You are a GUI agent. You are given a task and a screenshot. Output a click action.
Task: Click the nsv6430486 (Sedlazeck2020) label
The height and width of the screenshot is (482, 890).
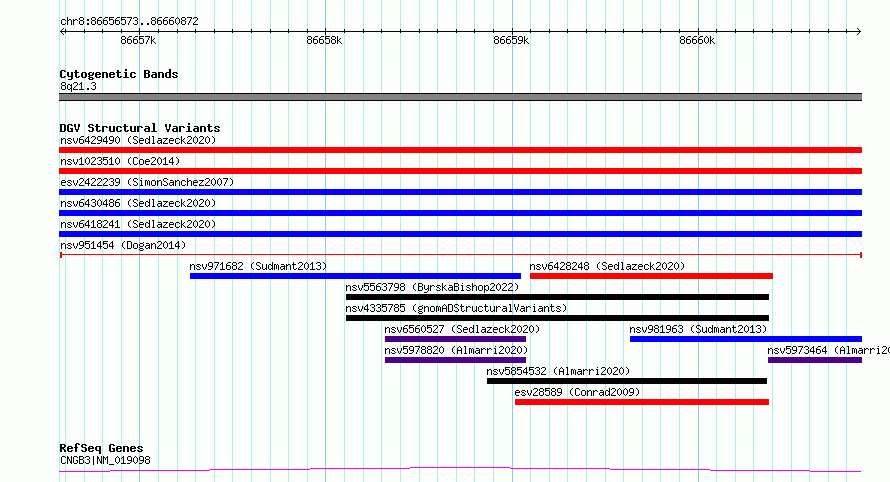(138, 203)
